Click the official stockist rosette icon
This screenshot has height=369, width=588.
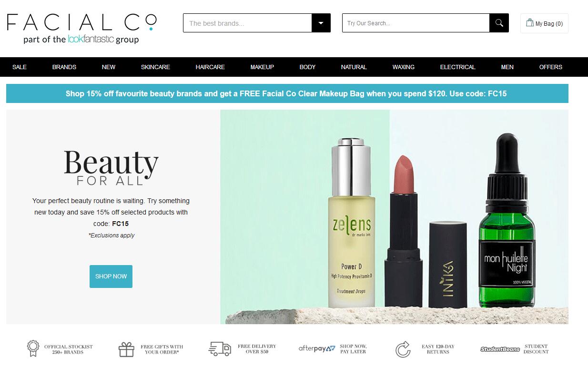point(33,348)
